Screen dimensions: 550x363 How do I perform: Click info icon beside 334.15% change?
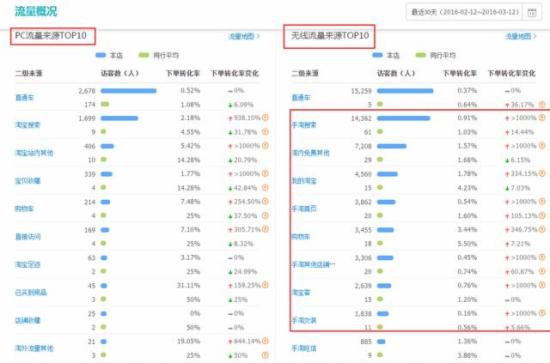point(542,174)
